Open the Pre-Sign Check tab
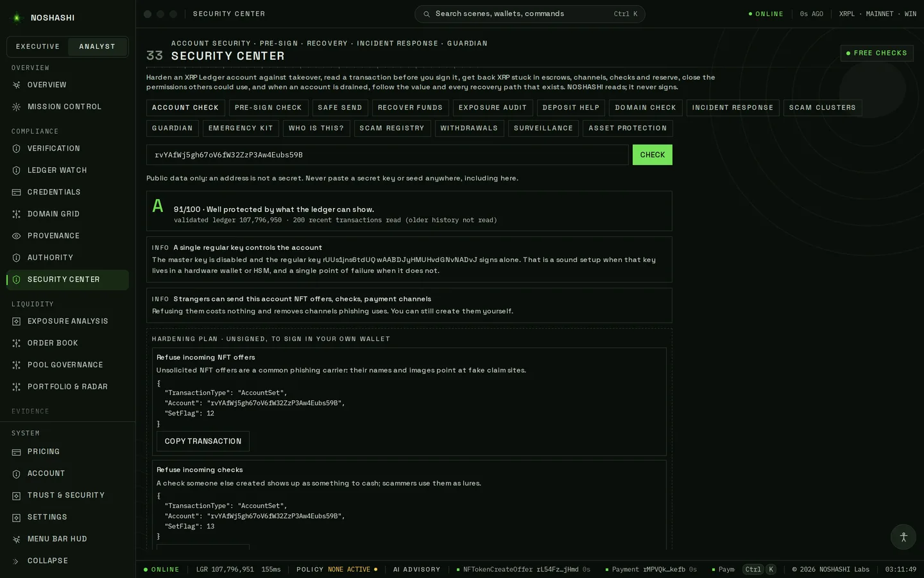924x578 pixels. 268,108
